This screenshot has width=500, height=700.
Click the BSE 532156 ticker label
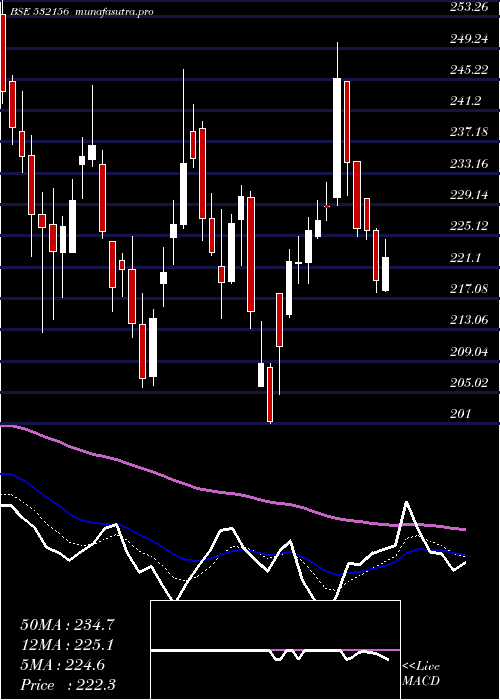pos(40,12)
